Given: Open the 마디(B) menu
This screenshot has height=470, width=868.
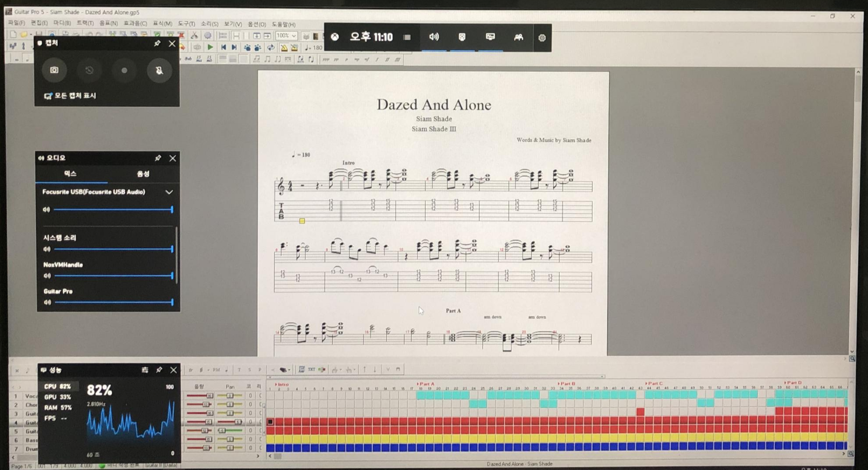Looking at the screenshot, I should click(62, 23).
